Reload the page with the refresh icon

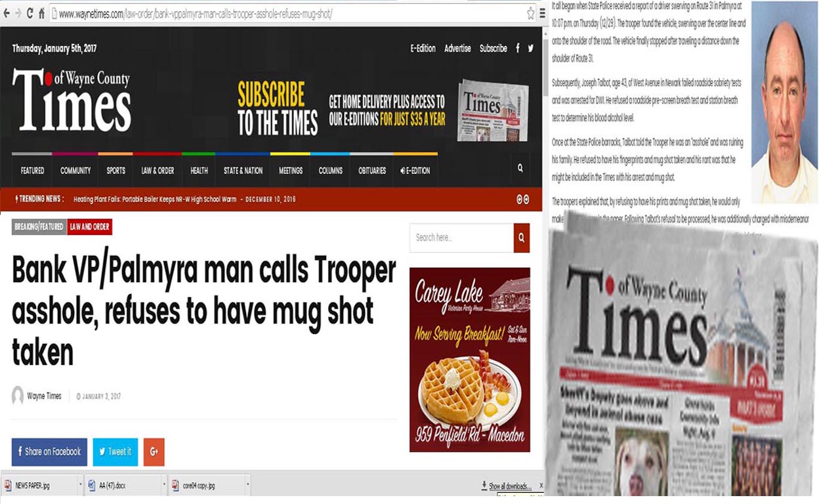pos(30,13)
